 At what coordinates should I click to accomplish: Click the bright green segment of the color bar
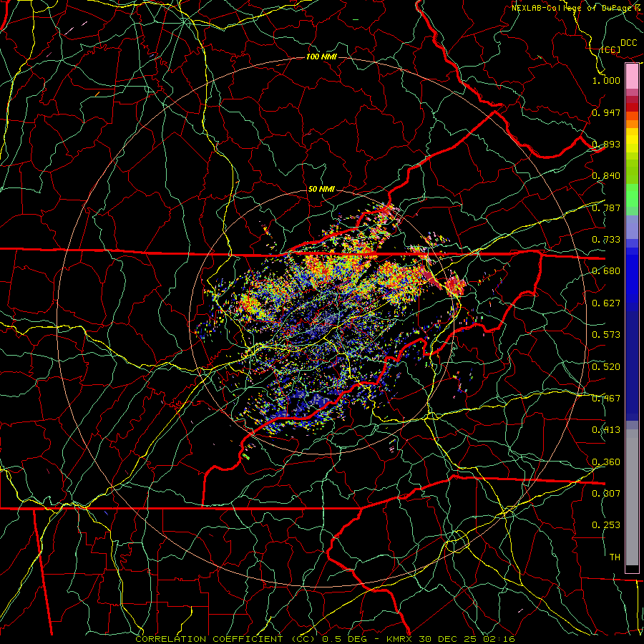pos(632,195)
